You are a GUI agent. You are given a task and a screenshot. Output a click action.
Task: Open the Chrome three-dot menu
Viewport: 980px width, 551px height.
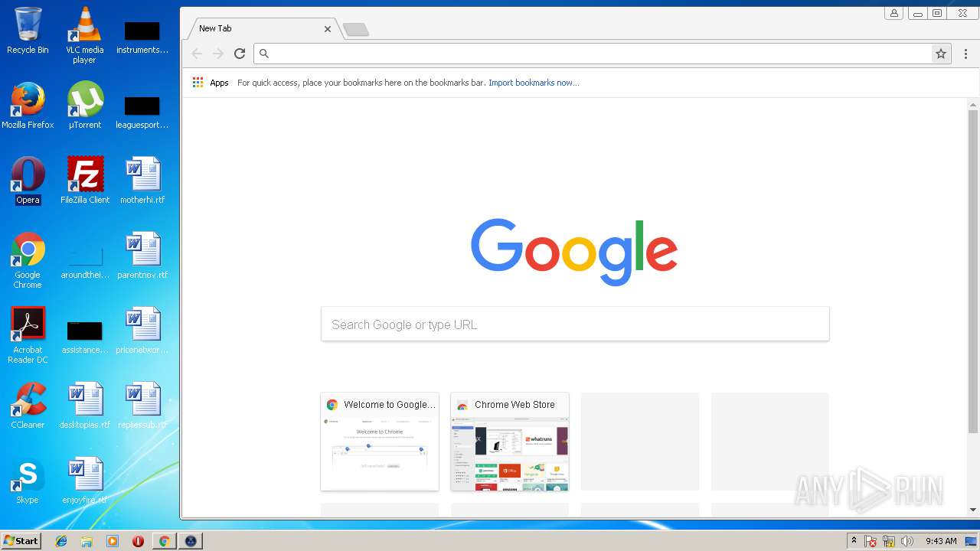click(965, 54)
